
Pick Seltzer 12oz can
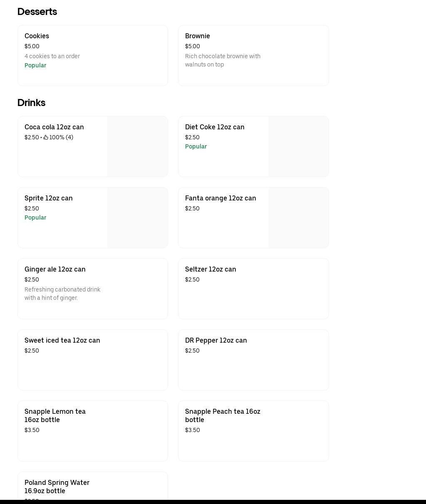point(253,289)
